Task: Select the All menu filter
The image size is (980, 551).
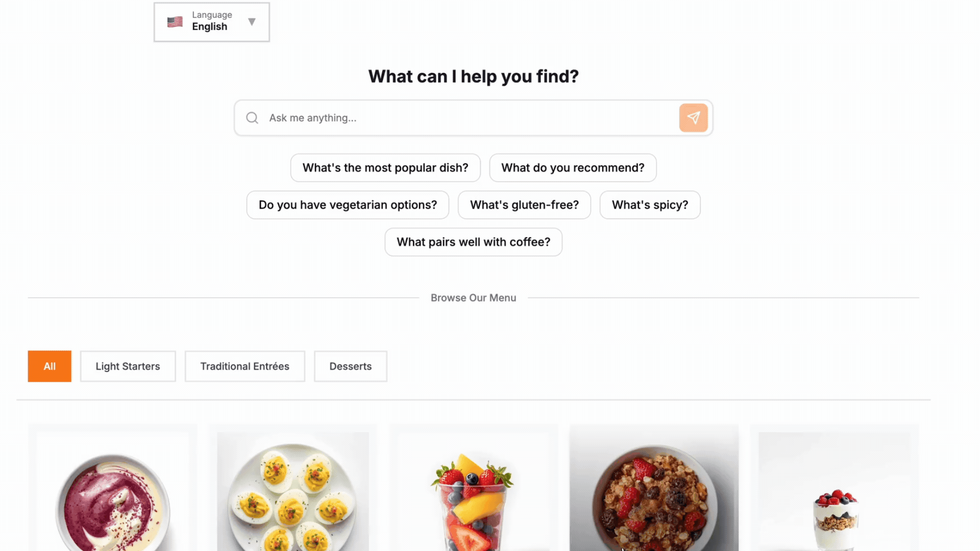Action: [49, 366]
